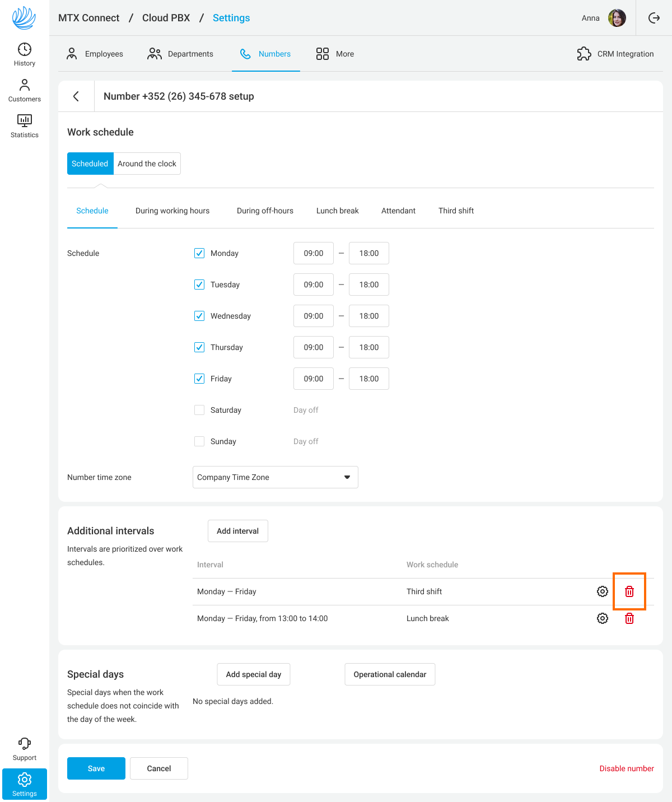Enable the Saturday checkbox
Screen dimensions: 672x802
point(199,410)
